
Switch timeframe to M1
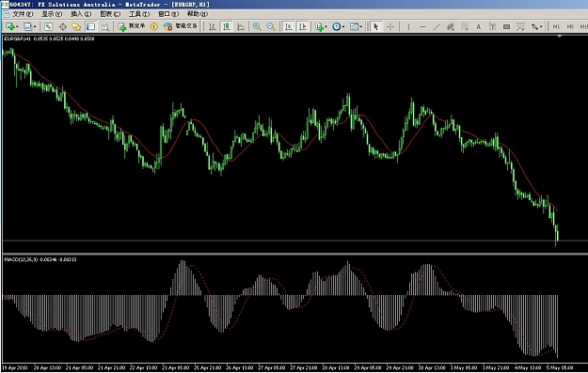click(556, 26)
